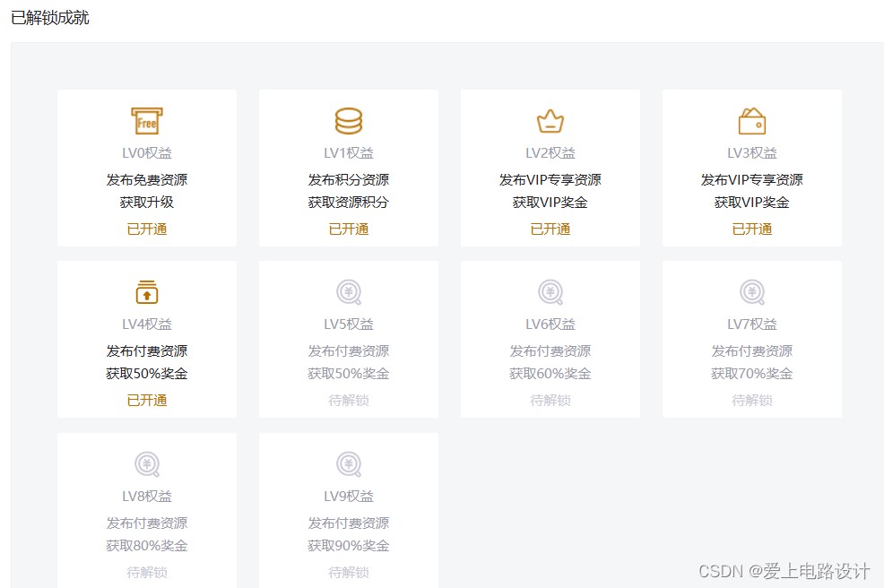The height and width of the screenshot is (588, 884).
Task: Click 待解锁 status under LV6
Action: (550, 401)
